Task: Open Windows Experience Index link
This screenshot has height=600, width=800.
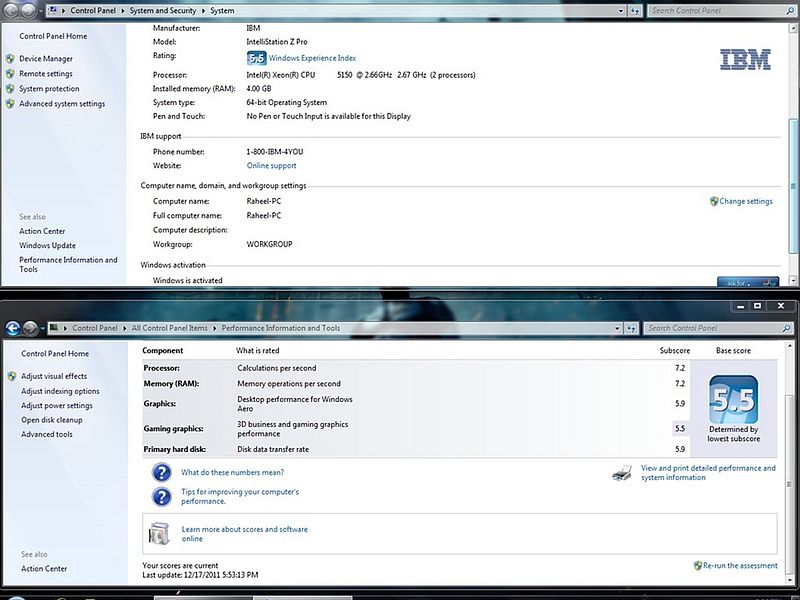Action: tap(312, 58)
